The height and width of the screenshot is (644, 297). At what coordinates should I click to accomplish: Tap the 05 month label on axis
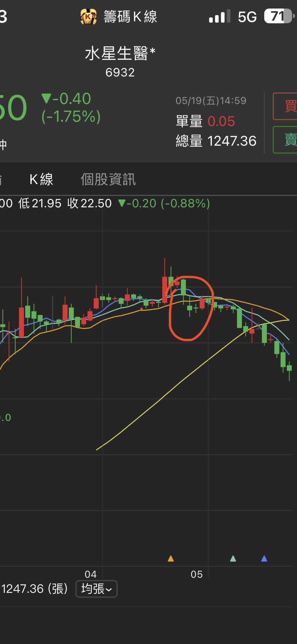pyautogui.click(x=197, y=574)
